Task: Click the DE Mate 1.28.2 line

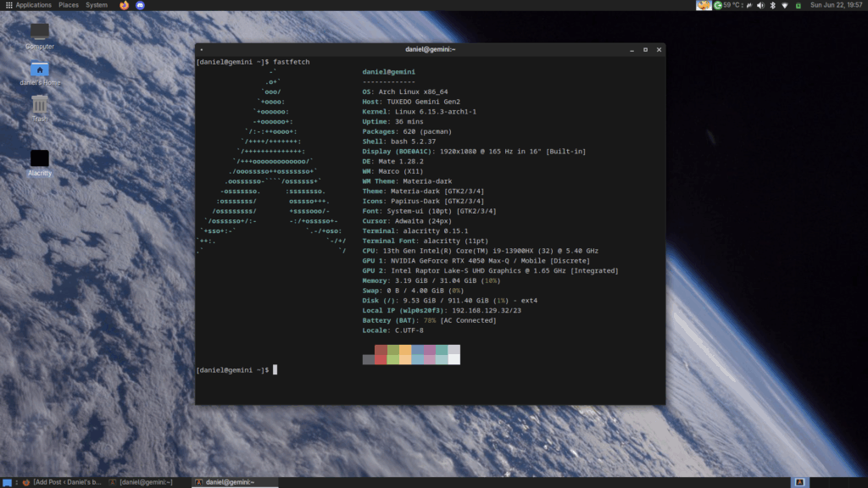Action: tap(393, 162)
